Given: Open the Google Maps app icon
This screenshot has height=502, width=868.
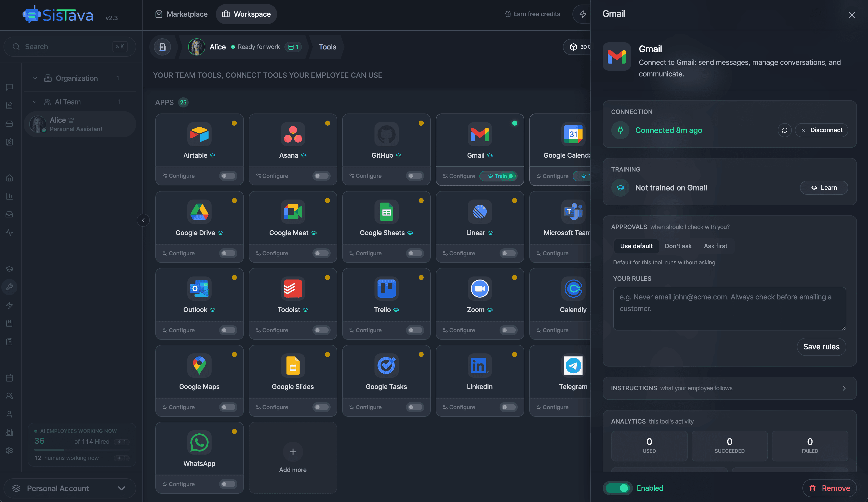Looking at the screenshot, I should tap(199, 365).
